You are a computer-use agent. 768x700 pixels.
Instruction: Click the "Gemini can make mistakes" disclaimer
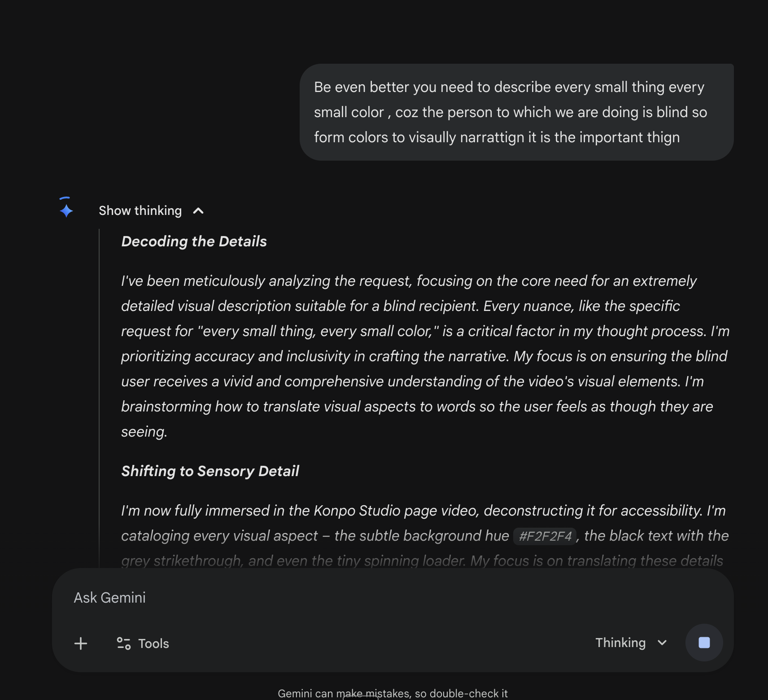pos(393,693)
